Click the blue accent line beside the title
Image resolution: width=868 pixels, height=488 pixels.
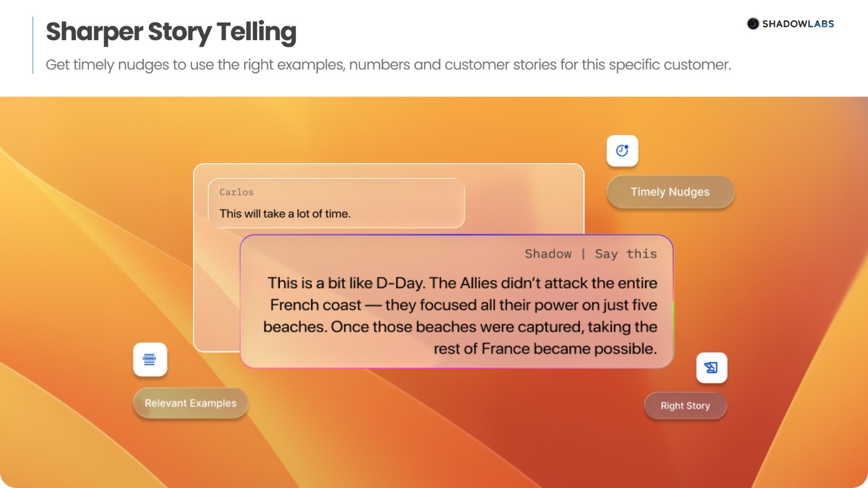[33, 45]
